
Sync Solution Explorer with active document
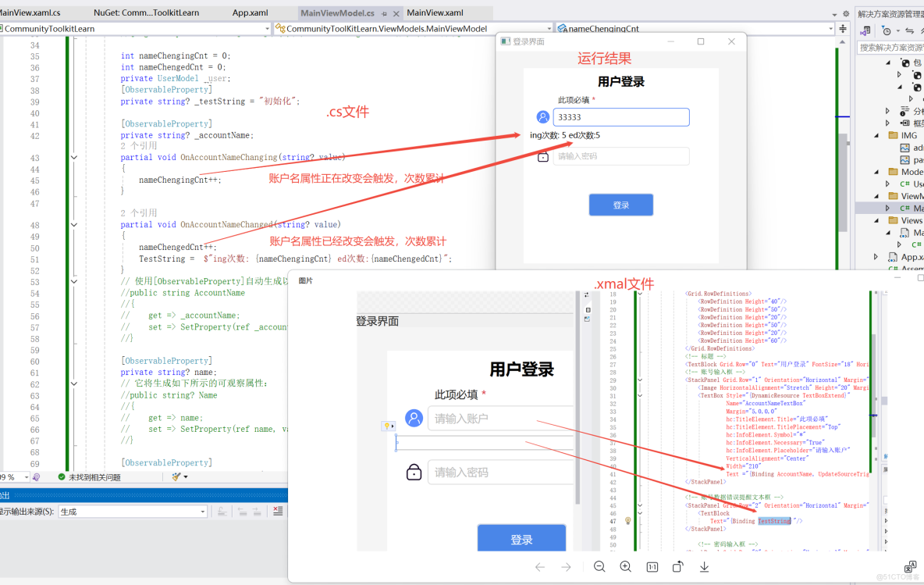908,30
